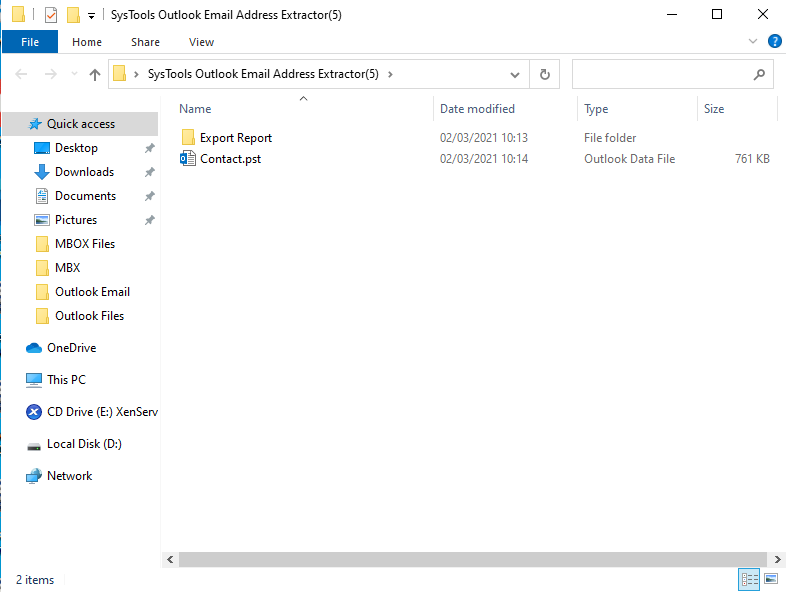Click the date 02/03/2021 10:13
The image size is (787, 592).
[484, 138]
